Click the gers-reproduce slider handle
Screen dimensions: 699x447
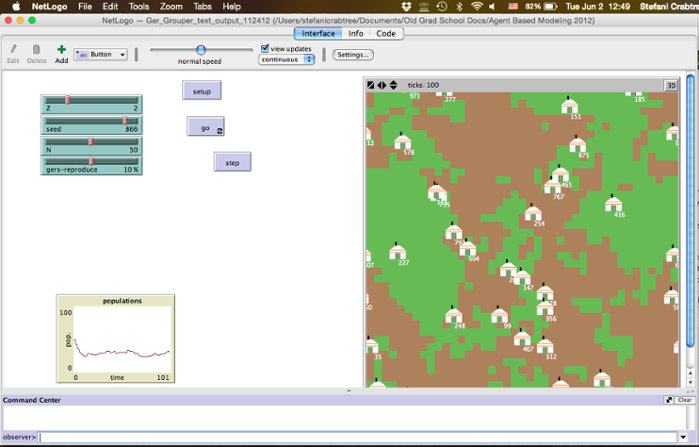91,161
